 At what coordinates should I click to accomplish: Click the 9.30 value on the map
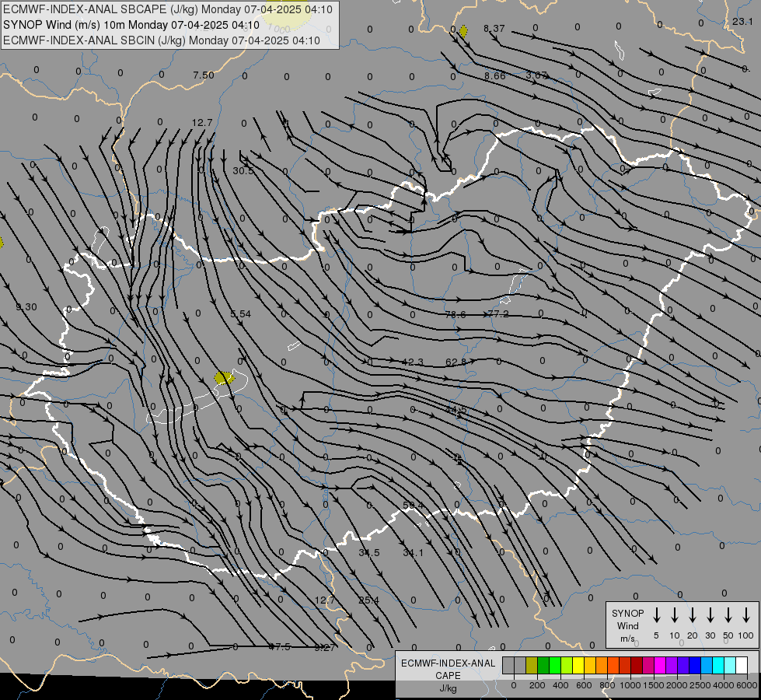point(26,307)
